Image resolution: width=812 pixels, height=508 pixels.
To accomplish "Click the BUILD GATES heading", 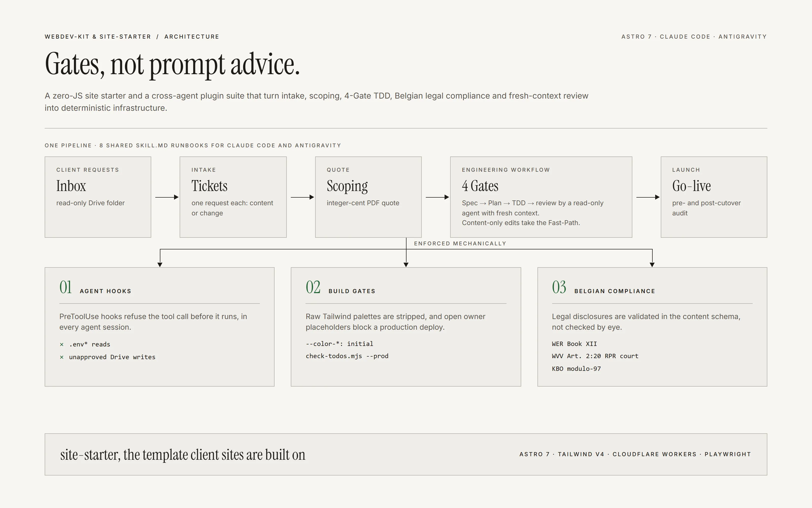I will pos(352,291).
